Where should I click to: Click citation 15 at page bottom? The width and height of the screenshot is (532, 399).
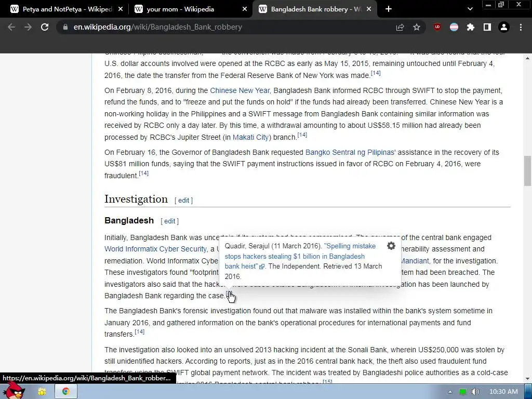pyautogui.click(x=327, y=381)
